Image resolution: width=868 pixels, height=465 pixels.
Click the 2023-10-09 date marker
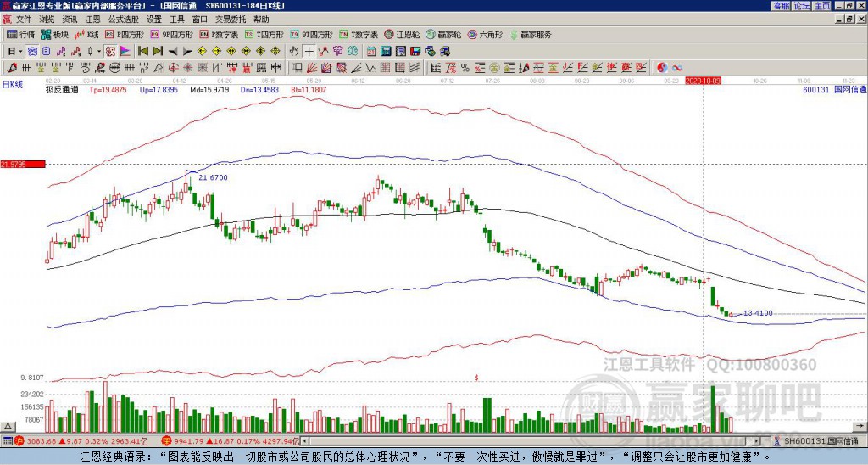pyautogui.click(x=703, y=81)
